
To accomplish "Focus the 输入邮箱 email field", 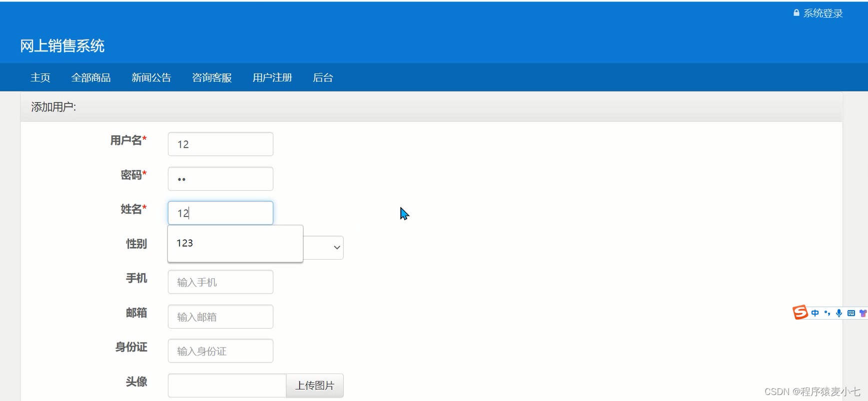I will click(220, 317).
